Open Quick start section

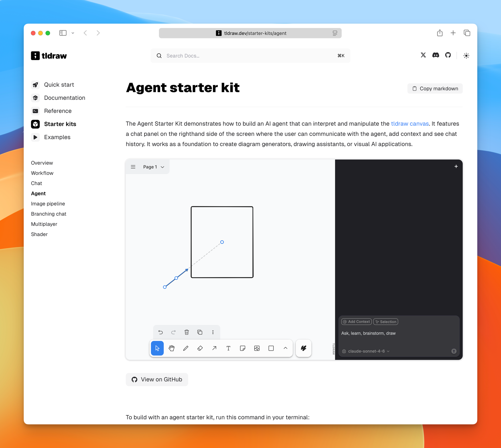coord(53,85)
